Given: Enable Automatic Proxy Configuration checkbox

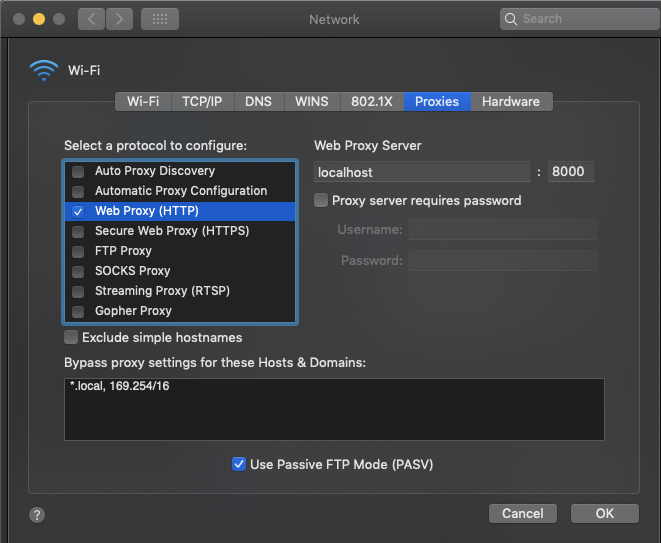Looking at the screenshot, I should tap(78, 191).
